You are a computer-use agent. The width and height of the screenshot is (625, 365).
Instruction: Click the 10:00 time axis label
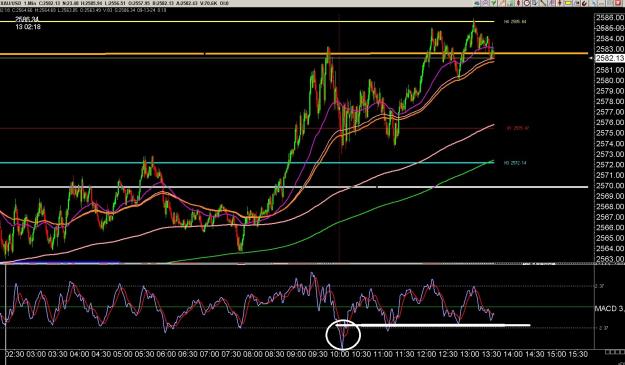click(x=340, y=354)
